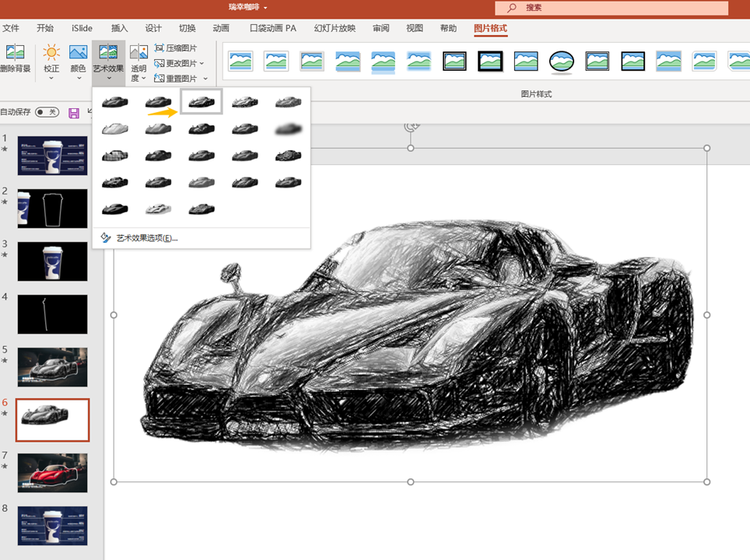
Task: Open the 文件 menu tab
Action: click(11, 28)
